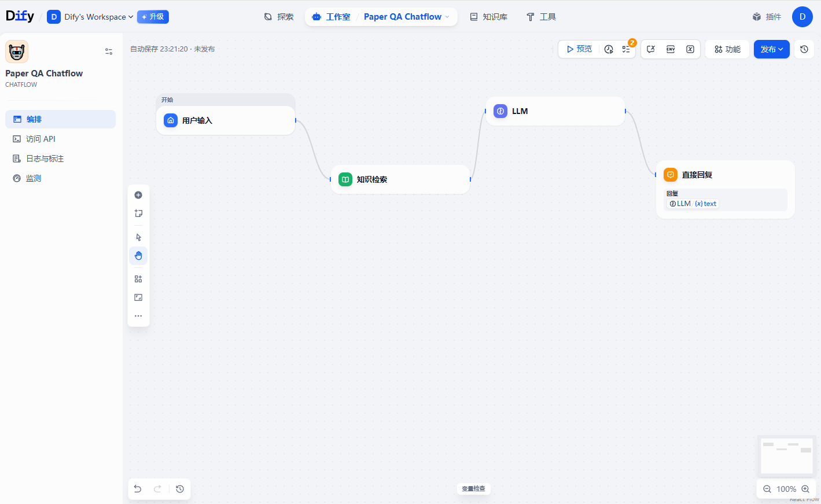Open the 插件 plugins button

[767, 17]
